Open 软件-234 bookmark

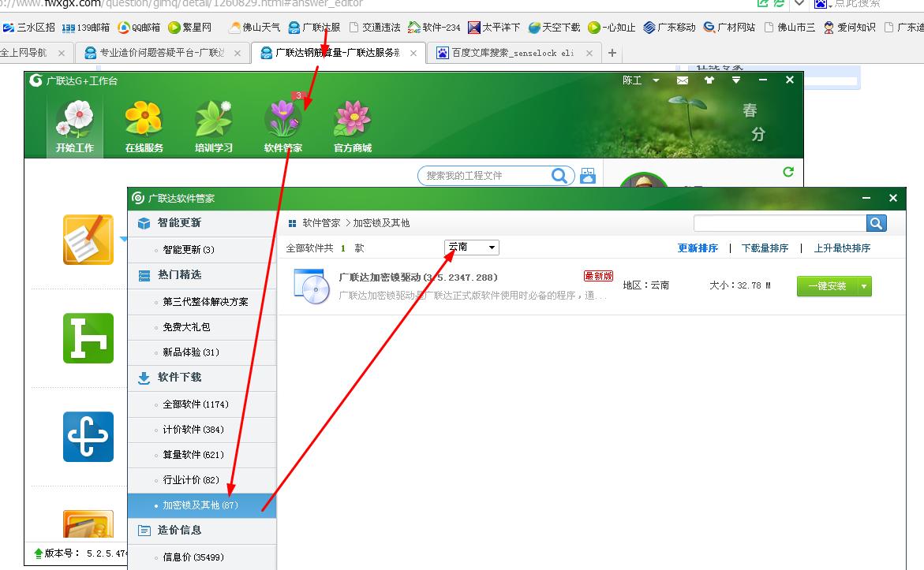434,28
